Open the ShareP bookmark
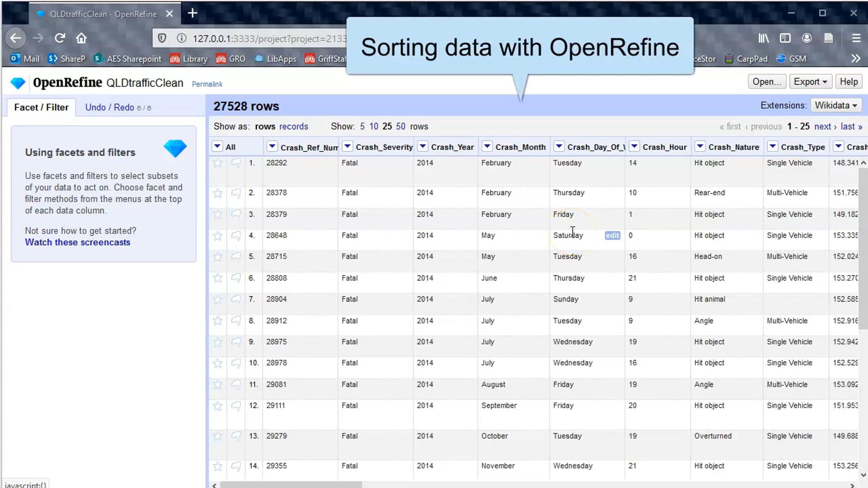The width and height of the screenshot is (868, 488). tap(67, 59)
